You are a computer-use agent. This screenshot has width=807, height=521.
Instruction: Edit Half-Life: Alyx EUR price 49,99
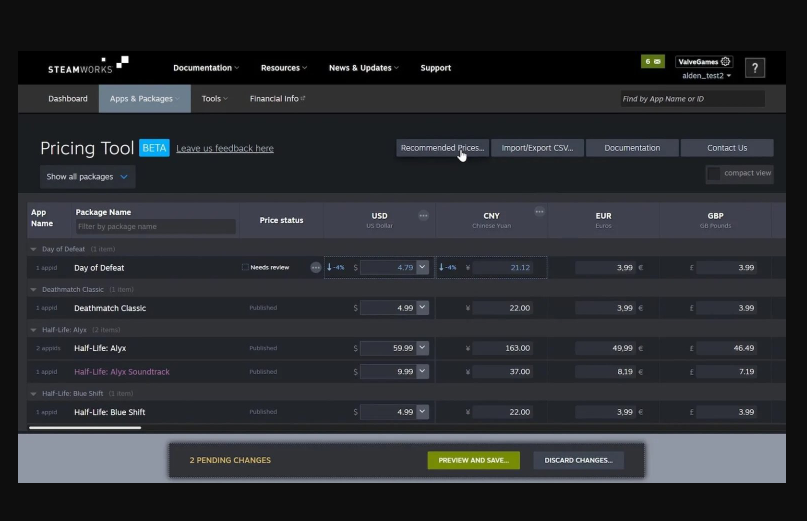click(x=605, y=348)
